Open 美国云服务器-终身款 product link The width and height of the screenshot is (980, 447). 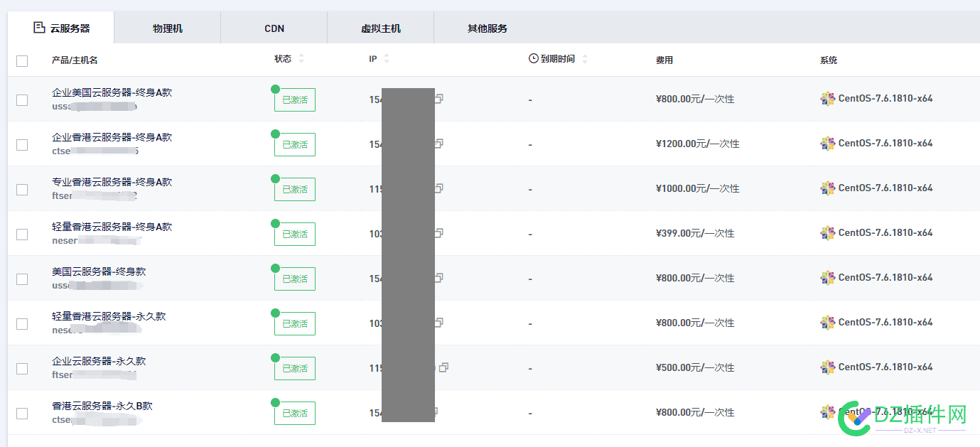[99, 271]
